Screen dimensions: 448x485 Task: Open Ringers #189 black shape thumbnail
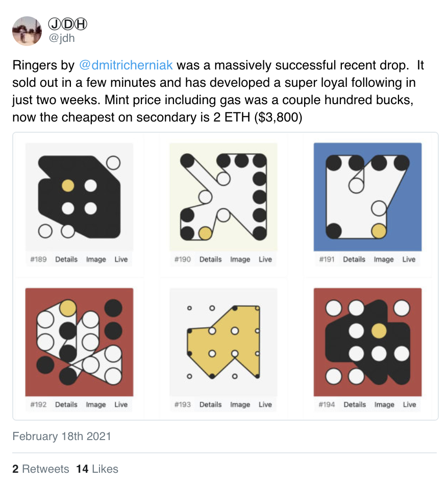[x=79, y=197]
